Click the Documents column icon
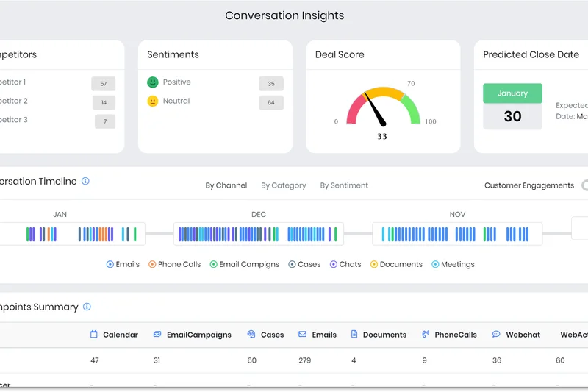Viewport: 588px width, 392px height. [354, 335]
